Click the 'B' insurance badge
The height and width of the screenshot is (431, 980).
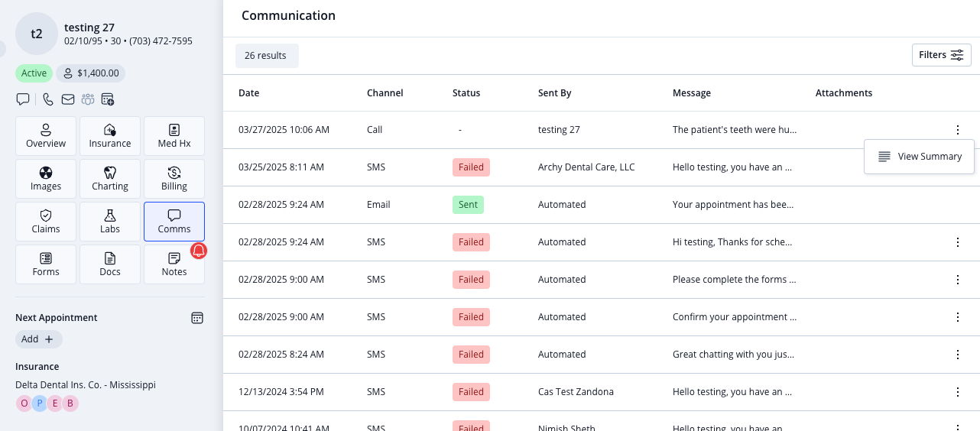pos(70,403)
